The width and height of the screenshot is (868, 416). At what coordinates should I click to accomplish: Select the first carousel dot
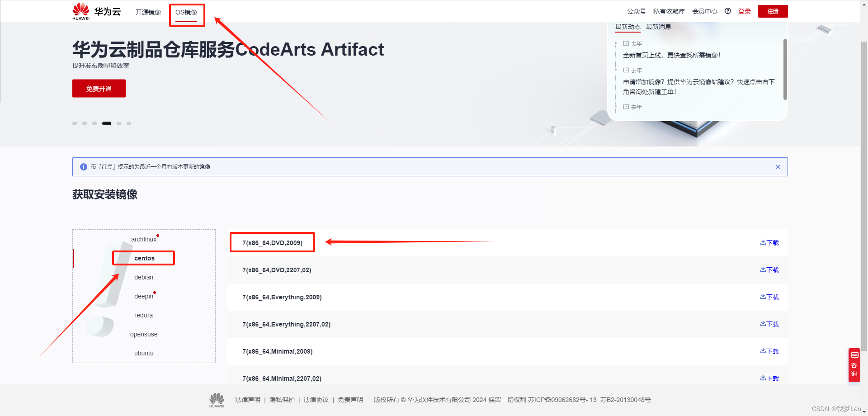click(x=75, y=123)
